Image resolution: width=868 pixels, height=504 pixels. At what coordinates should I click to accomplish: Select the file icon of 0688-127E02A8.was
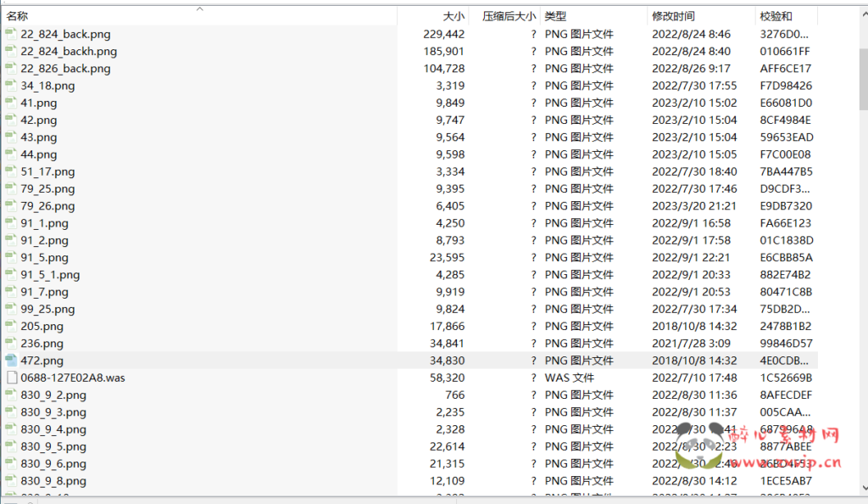[11, 378]
